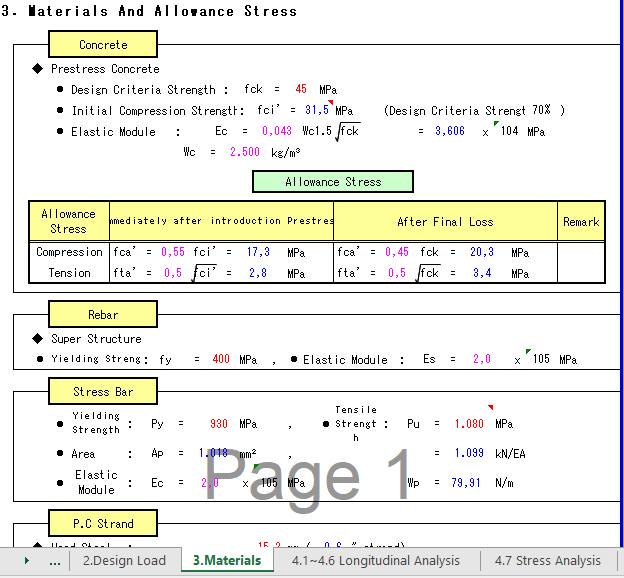Click the fy value 400 cell
This screenshot has width=624, height=578.
click(x=221, y=360)
